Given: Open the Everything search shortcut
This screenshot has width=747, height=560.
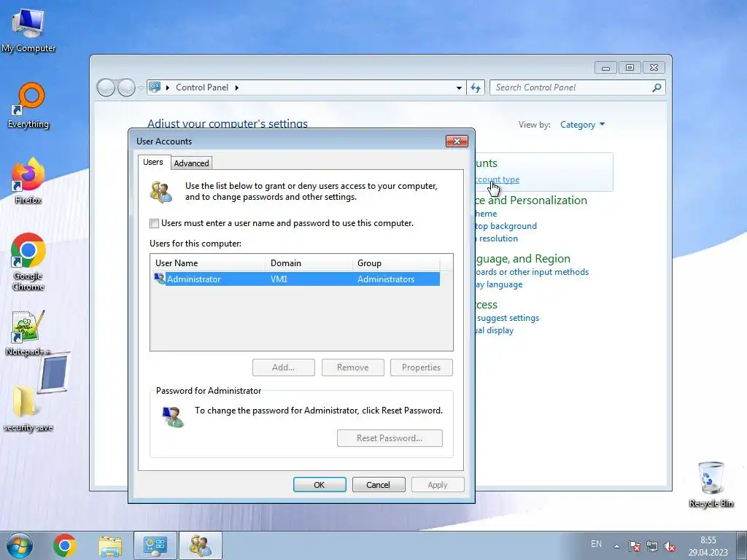Looking at the screenshot, I should pos(28,106).
